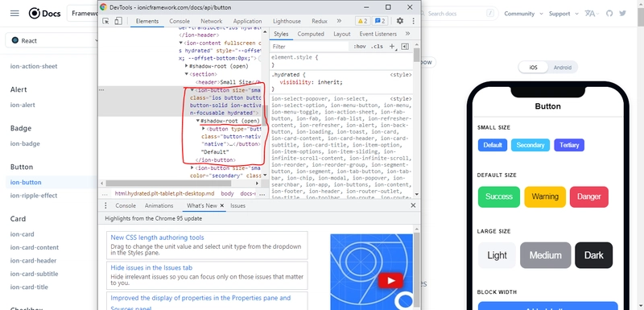
Task: Select the Event Listeners tab
Action: tap(378, 34)
